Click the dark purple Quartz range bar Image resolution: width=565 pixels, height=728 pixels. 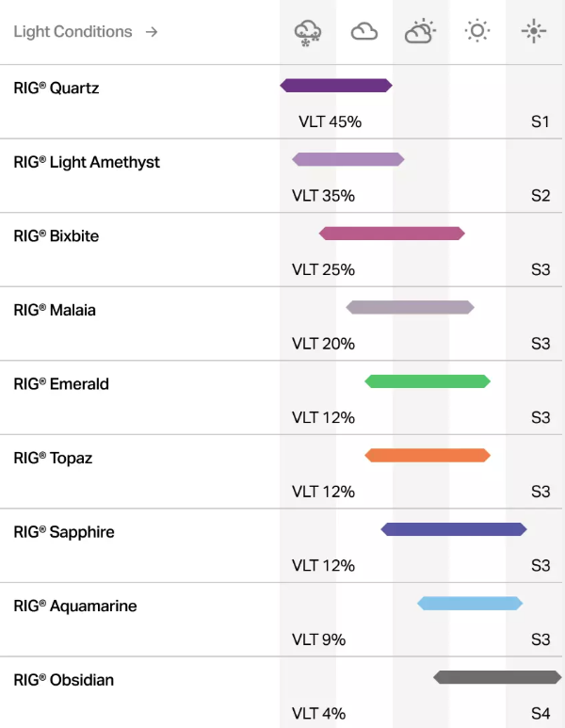(336, 86)
